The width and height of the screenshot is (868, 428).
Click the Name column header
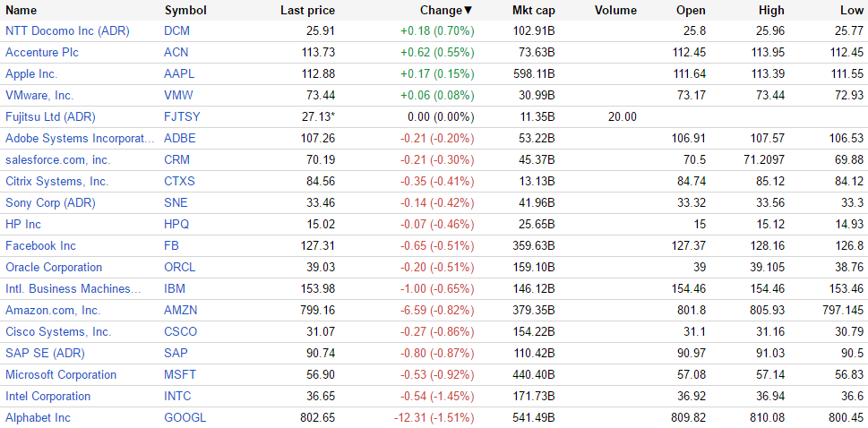21,11
